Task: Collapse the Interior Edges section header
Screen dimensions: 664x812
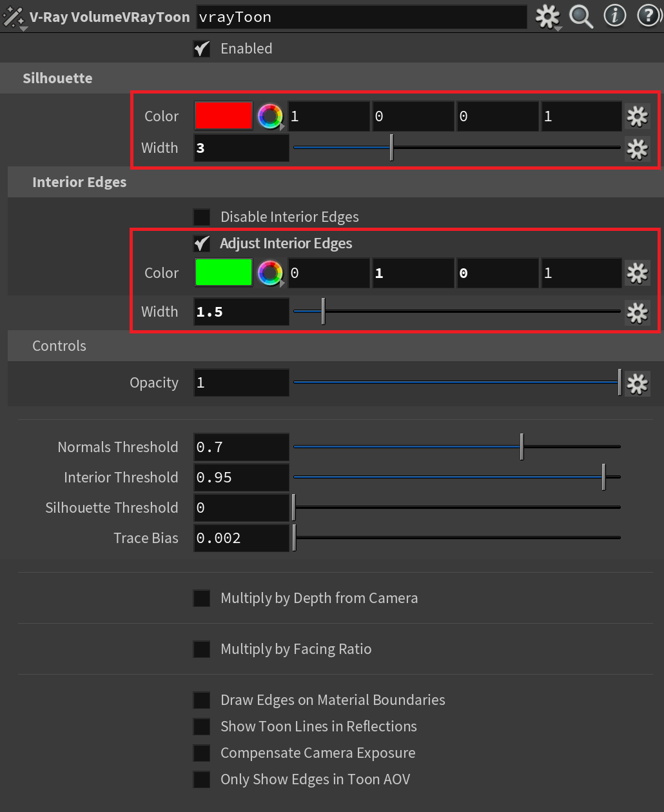Action: (336, 182)
